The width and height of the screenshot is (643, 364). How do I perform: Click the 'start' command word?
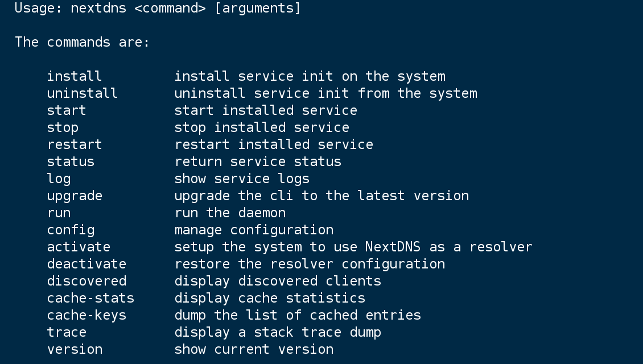point(66,110)
